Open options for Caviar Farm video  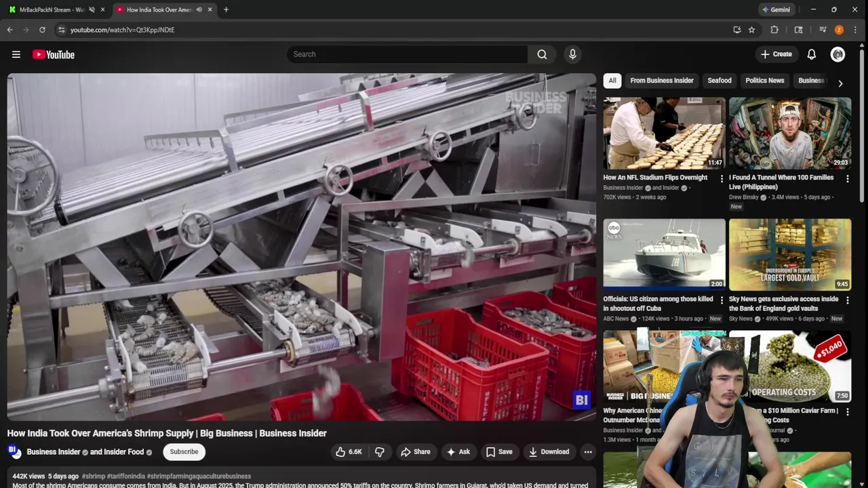click(x=847, y=412)
